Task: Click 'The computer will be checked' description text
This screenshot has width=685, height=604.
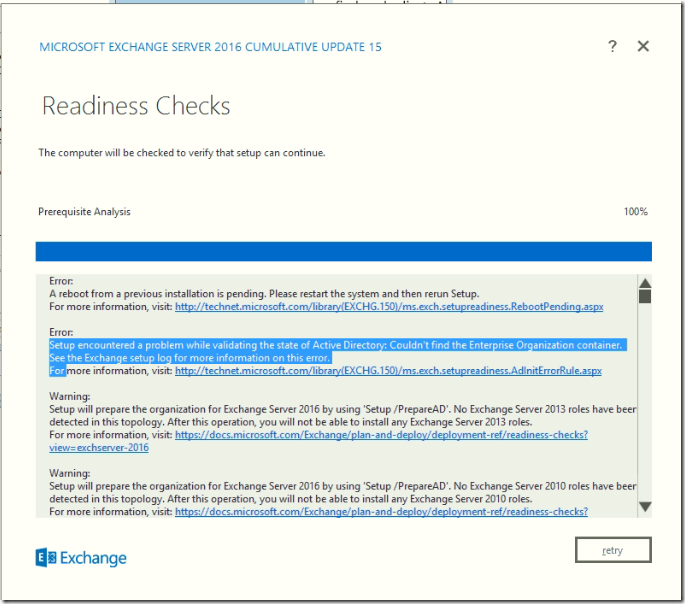Action: [x=182, y=153]
